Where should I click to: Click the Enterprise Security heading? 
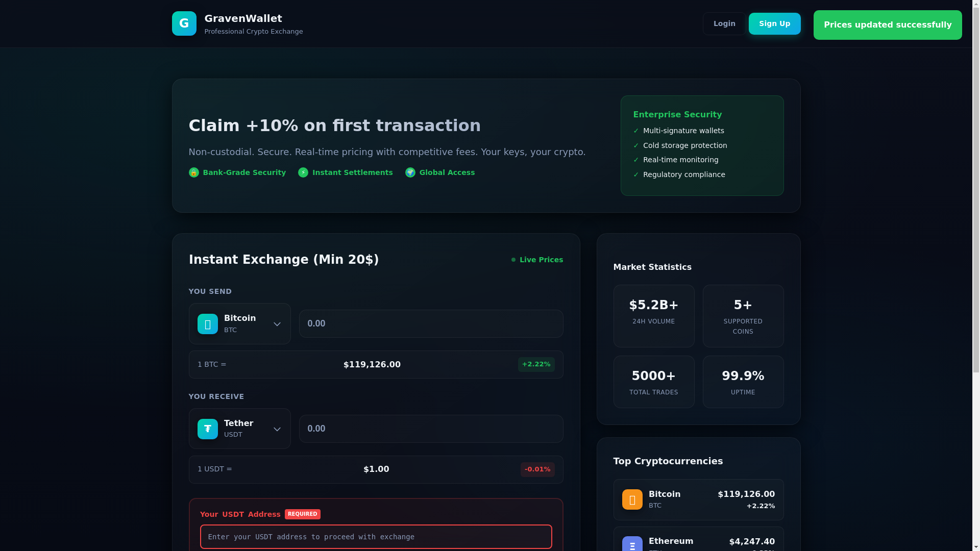coord(677,115)
